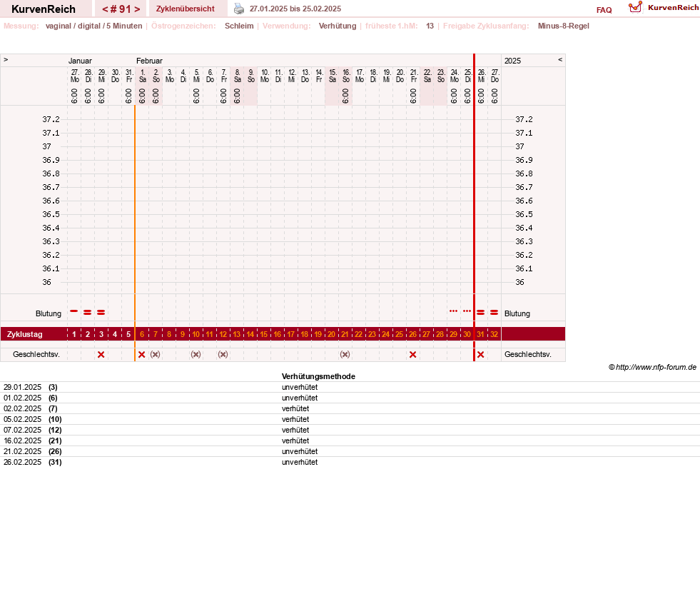The image size is (700, 604).
Task: Open the FAQ link
Action: coord(604,10)
